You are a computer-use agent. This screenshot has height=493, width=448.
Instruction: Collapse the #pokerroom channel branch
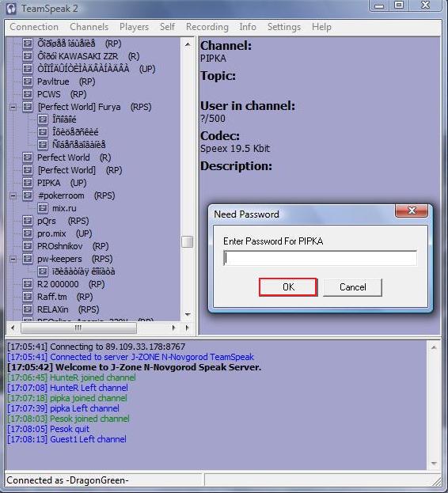13,196
